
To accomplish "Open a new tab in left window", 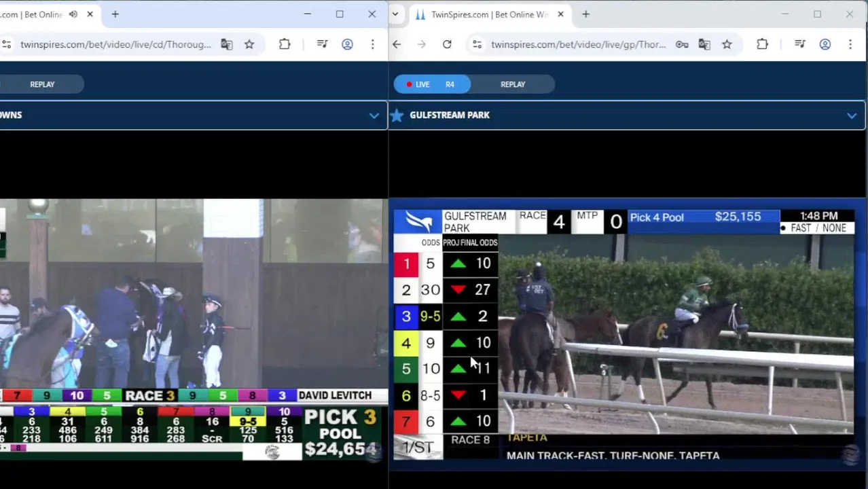I will (115, 14).
